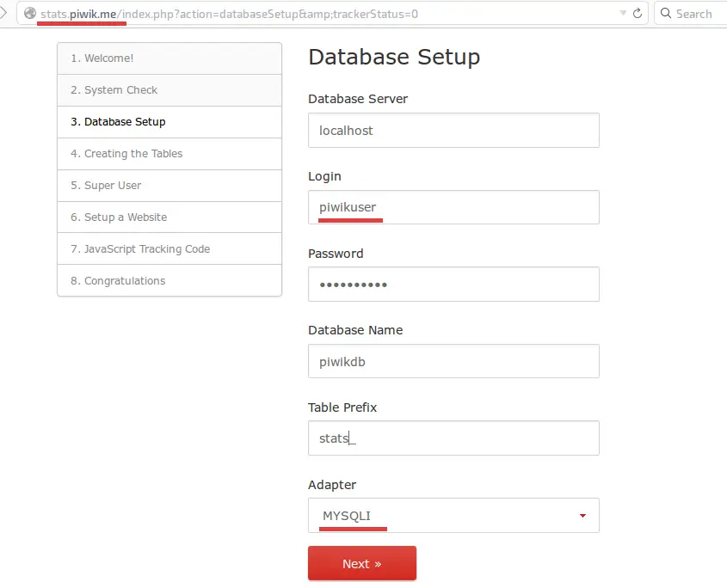
Task: Expand the Adapter MYSQLI dropdown
Action: click(453, 515)
